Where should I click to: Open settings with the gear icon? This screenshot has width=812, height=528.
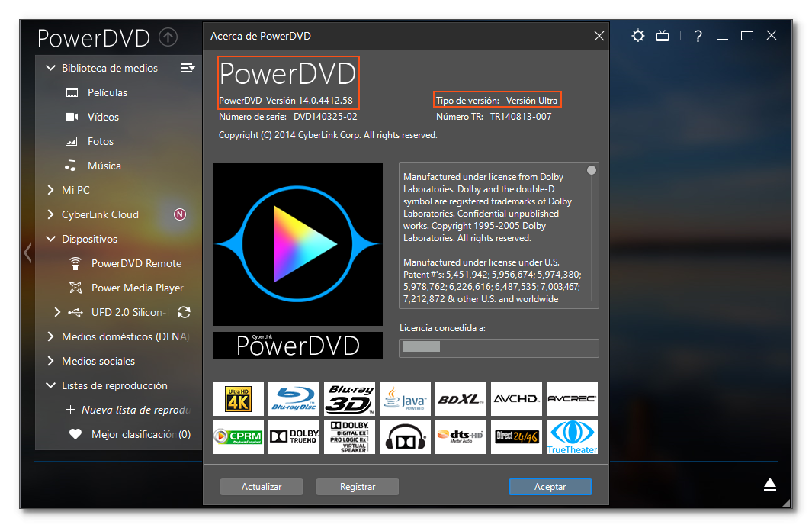pos(638,36)
